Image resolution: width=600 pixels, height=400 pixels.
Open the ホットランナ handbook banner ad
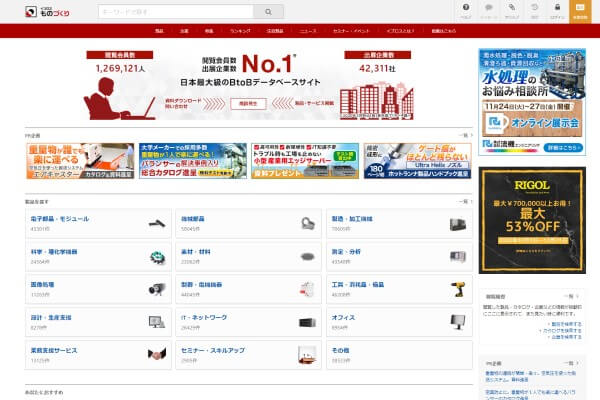click(417, 161)
